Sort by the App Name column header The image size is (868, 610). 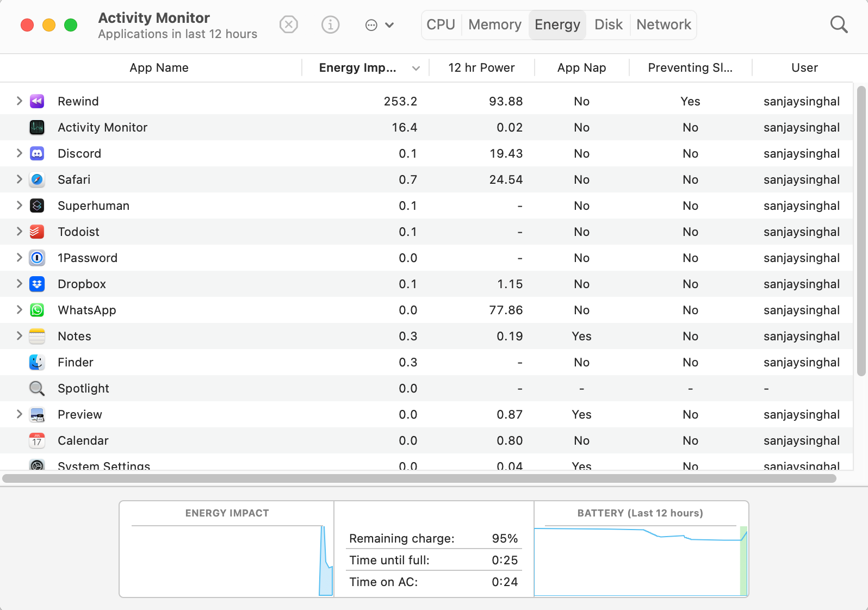(x=159, y=68)
